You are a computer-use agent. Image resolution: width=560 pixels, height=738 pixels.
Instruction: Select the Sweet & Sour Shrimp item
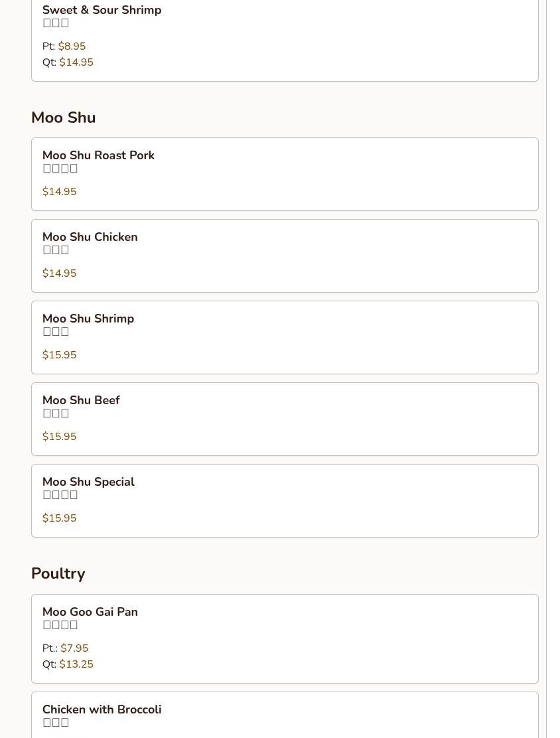click(x=102, y=10)
